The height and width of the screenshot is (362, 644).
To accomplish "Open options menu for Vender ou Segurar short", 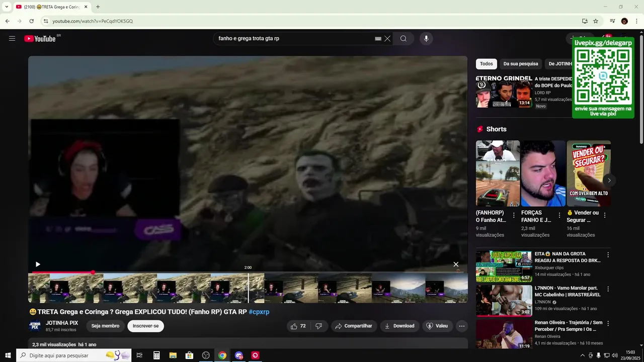I will pos(605,215).
